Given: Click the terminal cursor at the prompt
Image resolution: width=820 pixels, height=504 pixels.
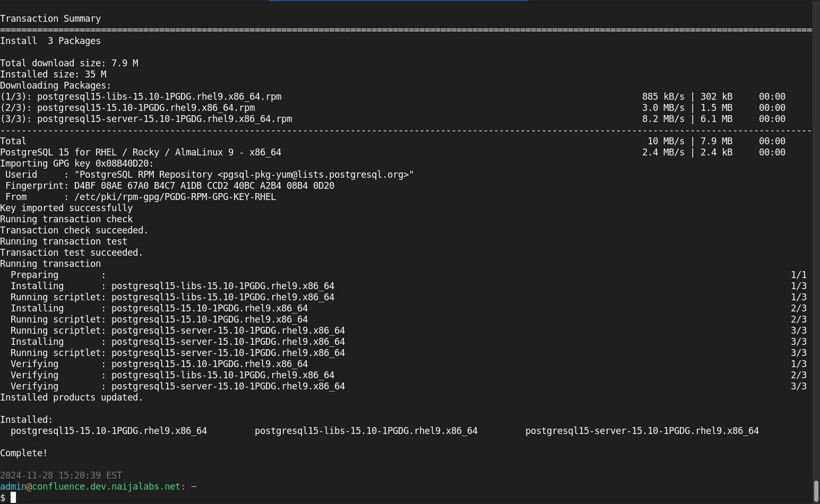Looking at the screenshot, I should (x=13, y=498).
